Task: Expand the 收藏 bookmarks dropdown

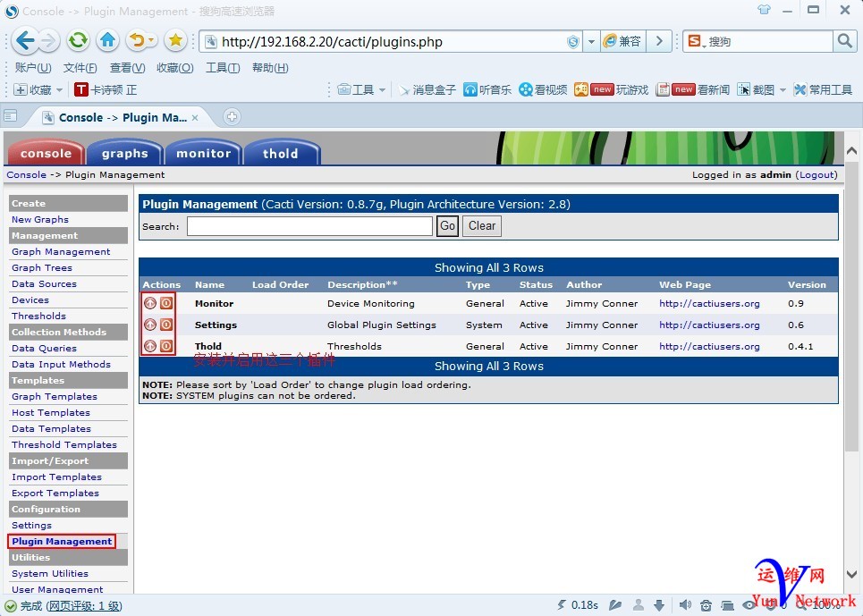Action: click(59, 89)
